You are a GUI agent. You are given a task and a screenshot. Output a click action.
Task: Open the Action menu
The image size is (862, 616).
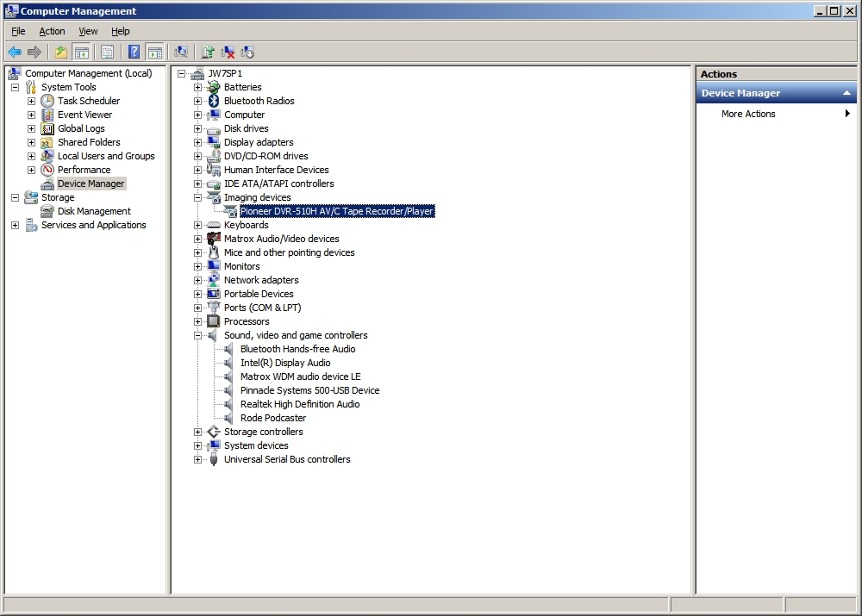pyautogui.click(x=52, y=31)
